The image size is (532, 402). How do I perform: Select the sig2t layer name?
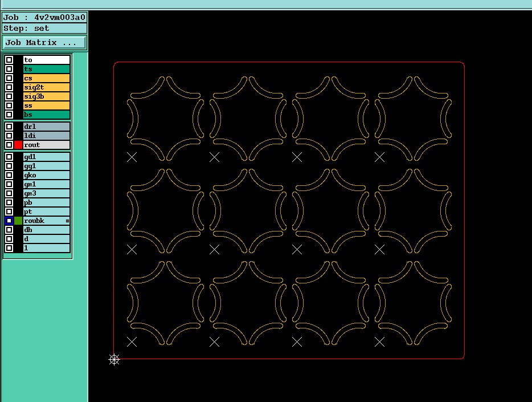[x=47, y=88]
